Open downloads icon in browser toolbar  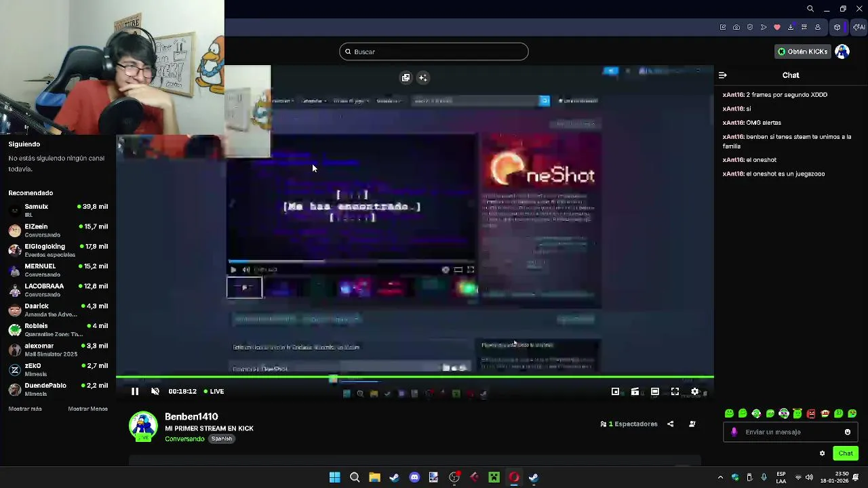pos(791,27)
